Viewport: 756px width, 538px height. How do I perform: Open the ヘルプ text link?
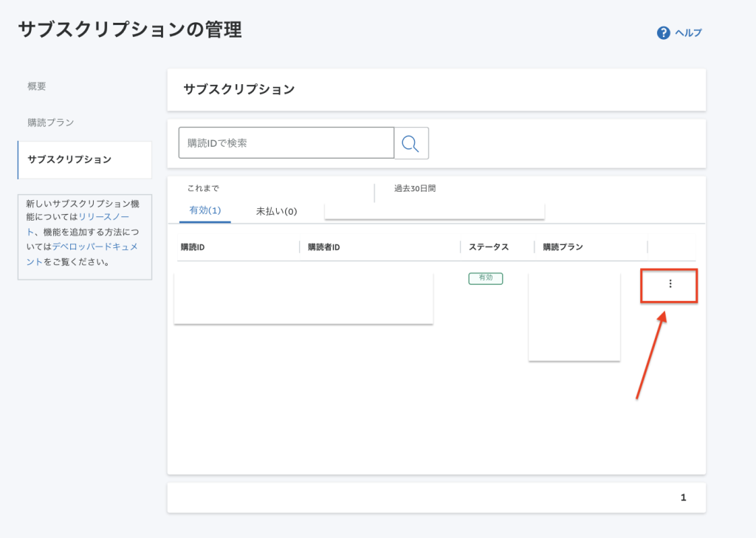tap(688, 33)
